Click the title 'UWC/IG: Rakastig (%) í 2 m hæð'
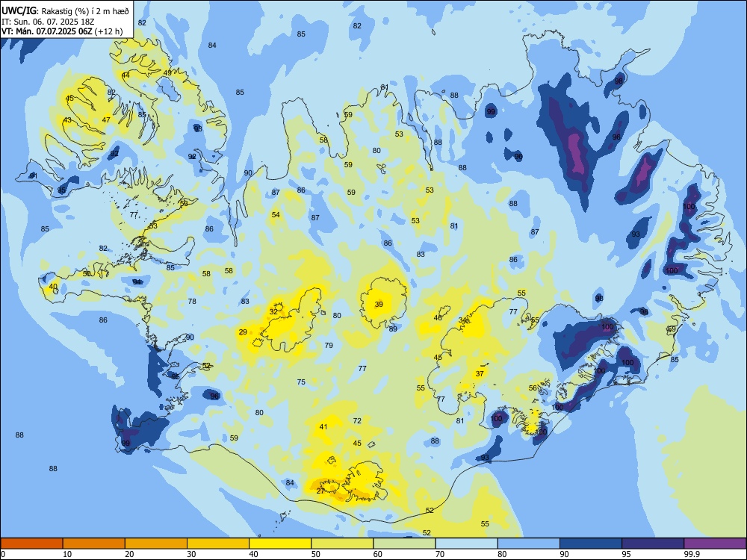The height and width of the screenshot is (560, 747). [x=65, y=10]
